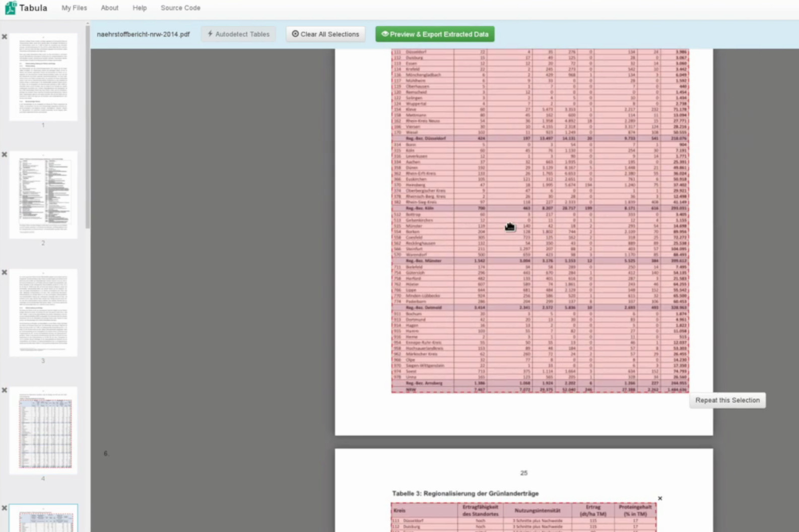The height and width of the screenshot is (532, 799).
Task: Remove page 4 using its X icon
Action: pos(5,390)
